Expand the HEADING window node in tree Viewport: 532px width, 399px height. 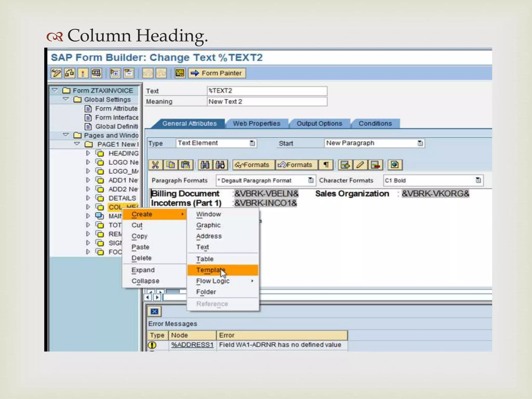click(x=88, y=153)
